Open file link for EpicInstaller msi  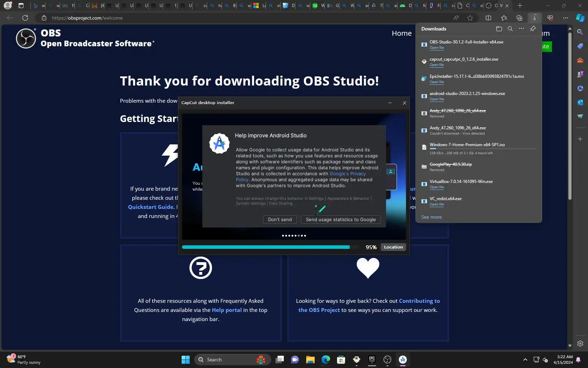tap(436, 82)
